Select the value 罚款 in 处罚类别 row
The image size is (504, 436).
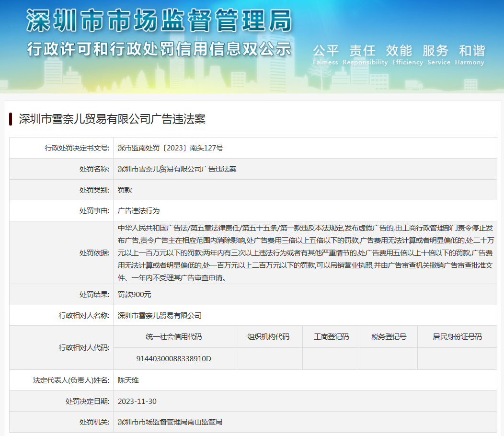[x=125, y=190]
